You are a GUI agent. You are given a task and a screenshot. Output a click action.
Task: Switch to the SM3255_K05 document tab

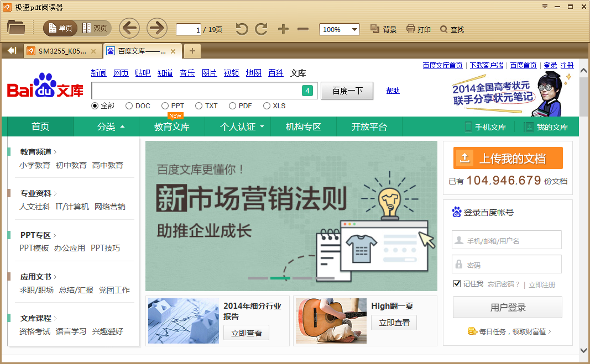63,51
